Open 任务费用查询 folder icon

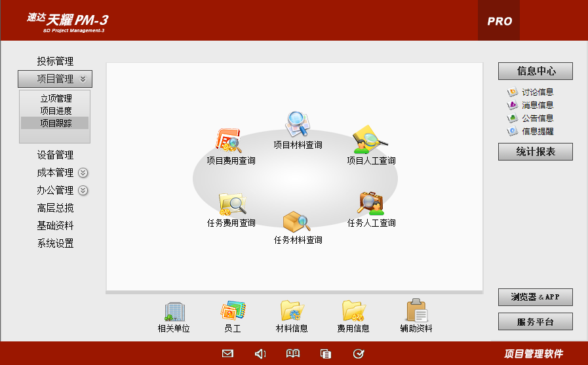pyautogui.click(x=232, y=204)
